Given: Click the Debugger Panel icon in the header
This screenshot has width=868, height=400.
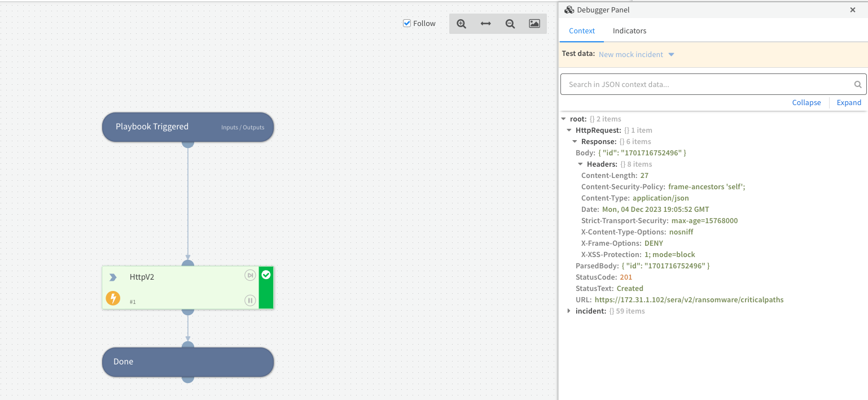Looking at the screenshot, I should click(569, 9).
